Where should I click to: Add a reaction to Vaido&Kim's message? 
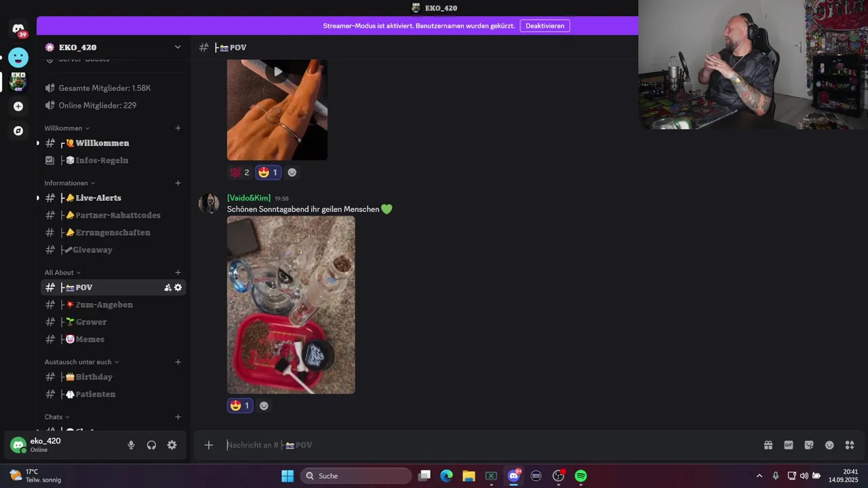pos(264,406)
